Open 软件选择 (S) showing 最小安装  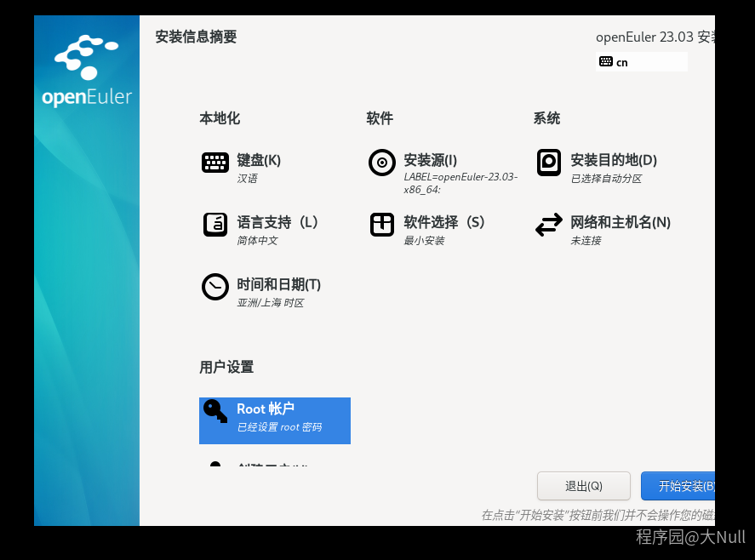coord(443,222)
